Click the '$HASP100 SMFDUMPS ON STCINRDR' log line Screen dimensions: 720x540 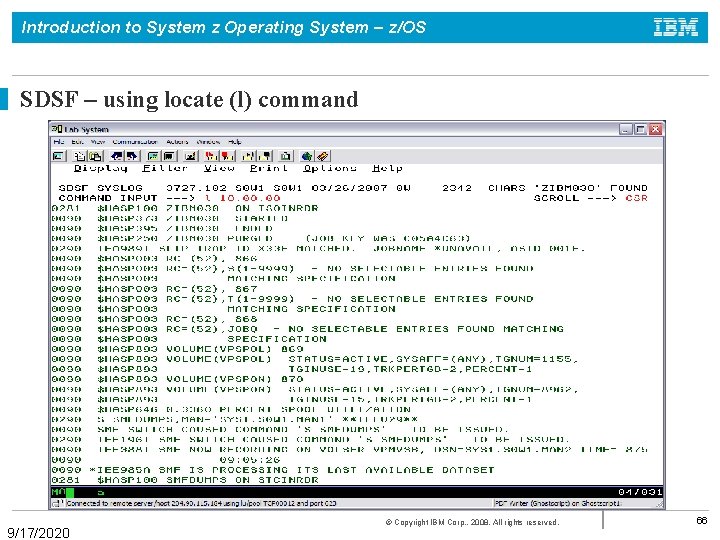coord(185,480)
